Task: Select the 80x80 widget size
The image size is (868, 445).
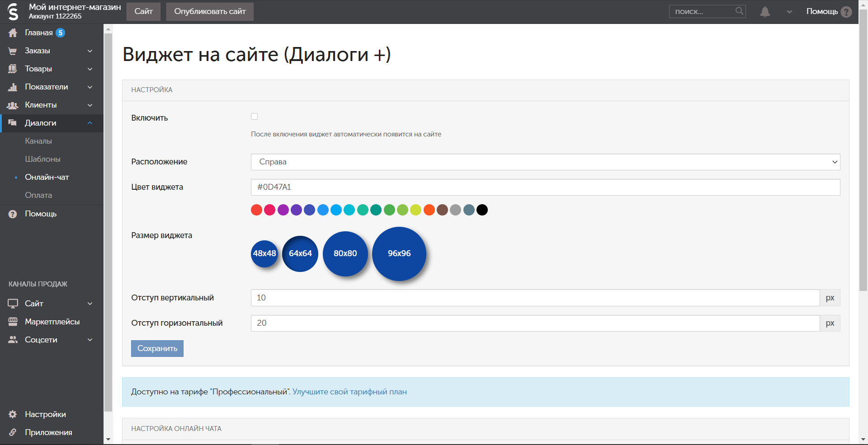Action: [x=345, y=254]
